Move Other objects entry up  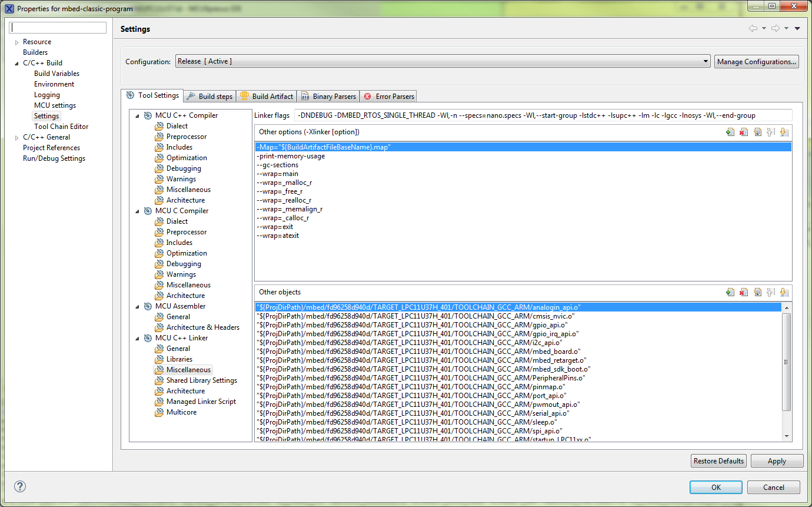click(770, 292)
